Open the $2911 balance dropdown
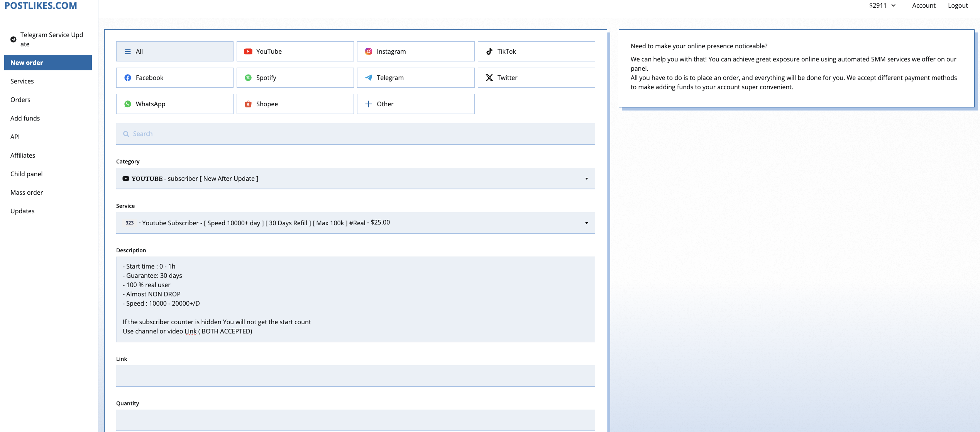The height and width of the screenshot is (432, 980). (x=882, y=5)
